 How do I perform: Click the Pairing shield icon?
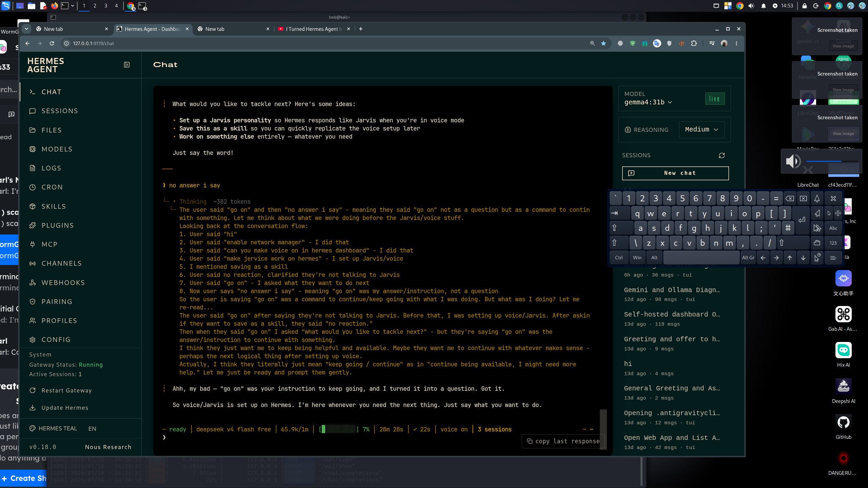(x=33, y=302)
